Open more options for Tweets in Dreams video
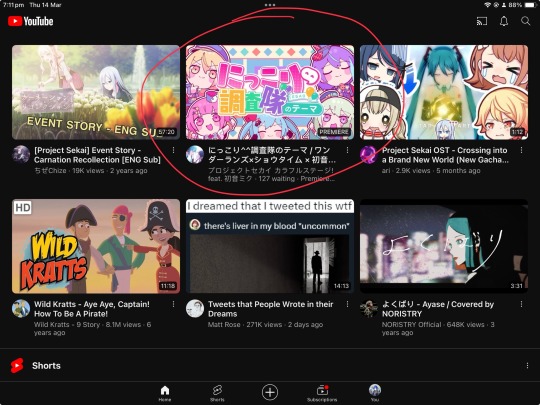Viewport: 540px width, 405px height. pyautogui.click(x=347, y=304)
